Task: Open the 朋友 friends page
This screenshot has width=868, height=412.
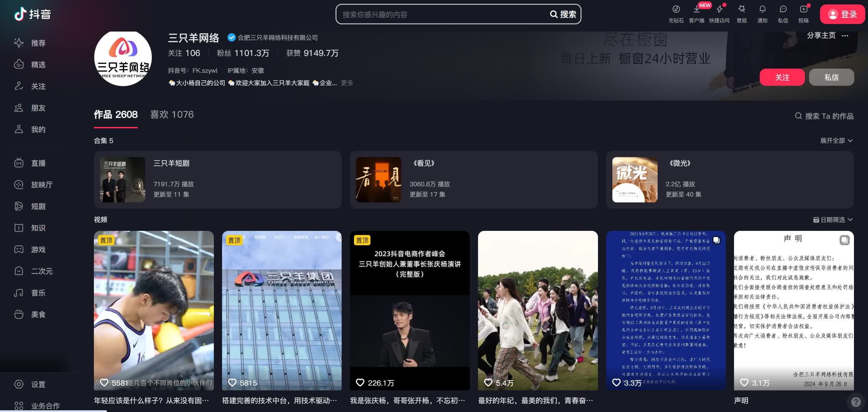Action: pos(30,108)
